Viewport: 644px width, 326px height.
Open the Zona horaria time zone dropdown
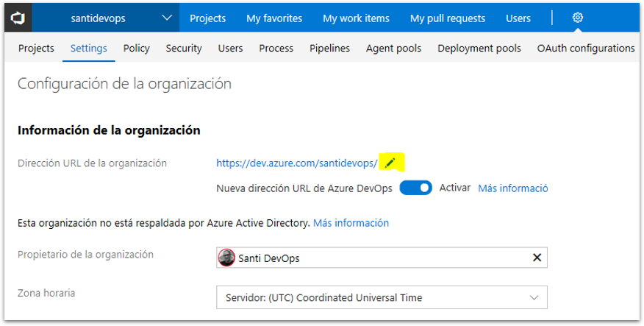[x=382, y=297]
